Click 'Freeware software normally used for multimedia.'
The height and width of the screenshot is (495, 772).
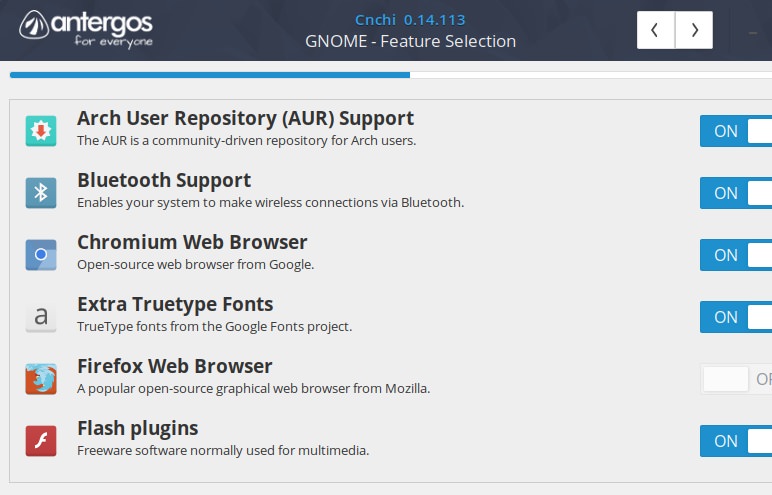223,451
